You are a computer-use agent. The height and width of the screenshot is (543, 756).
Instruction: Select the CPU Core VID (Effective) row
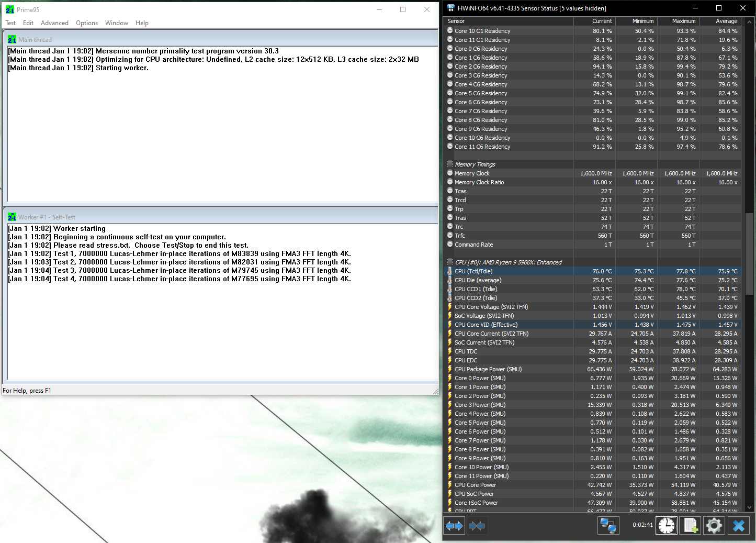pyautogui.click(x=593, y=325)
